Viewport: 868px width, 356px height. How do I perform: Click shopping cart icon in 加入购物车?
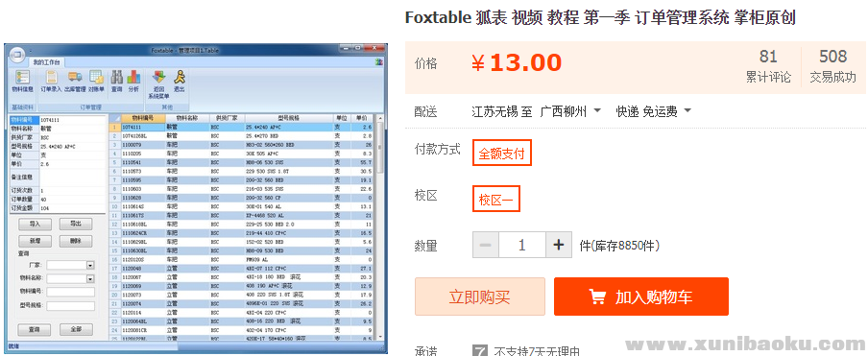(x=597, y=297)
